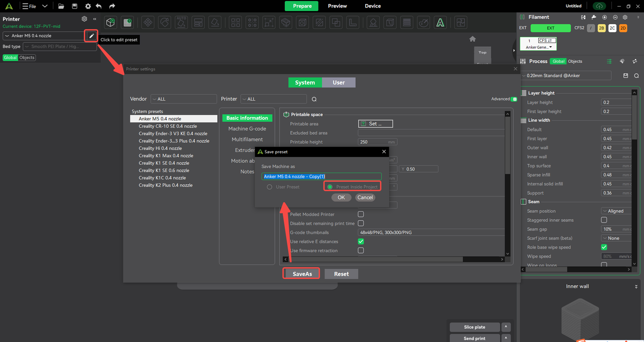Click the Set printable area button
The width and height of the screenshot is (644, 342).
[x=375, y=124]
